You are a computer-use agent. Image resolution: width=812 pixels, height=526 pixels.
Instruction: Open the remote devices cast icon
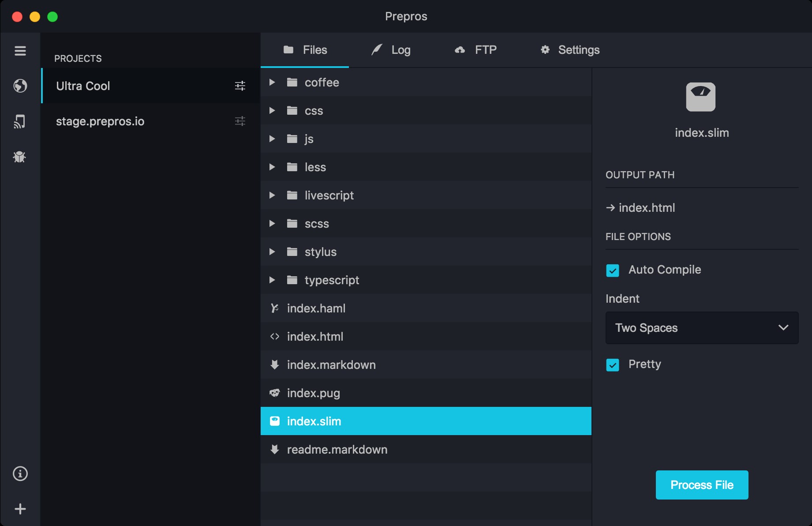20,121
